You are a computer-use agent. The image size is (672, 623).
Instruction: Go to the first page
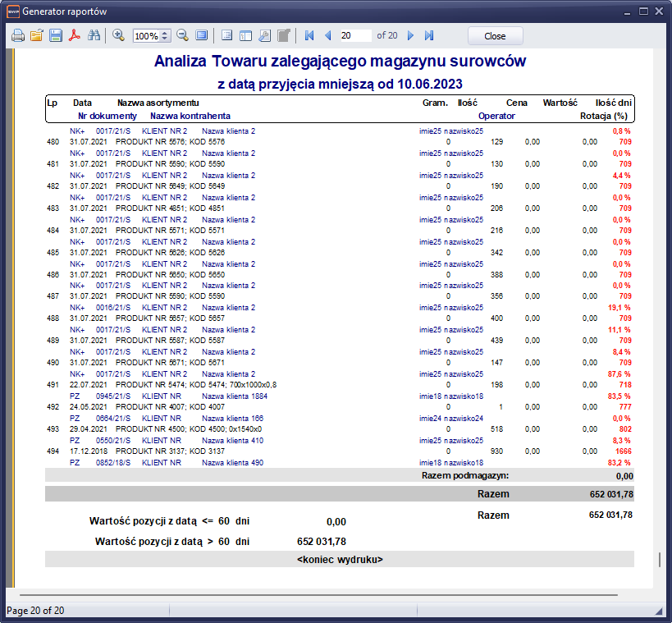[x=309, y=36]
